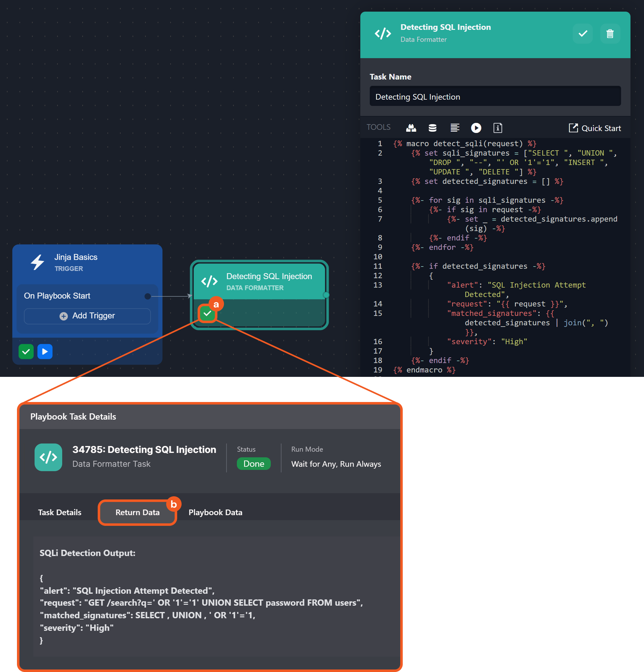Run the formatter with the play tool icon
Screen dimensions: 644x672
[476, 128]
